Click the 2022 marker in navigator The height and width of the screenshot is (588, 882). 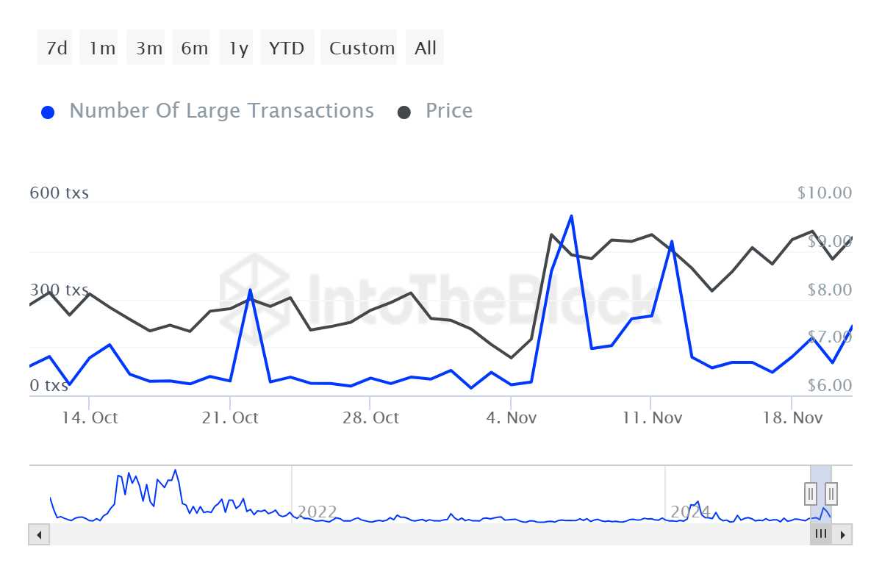tap(317, 512)
